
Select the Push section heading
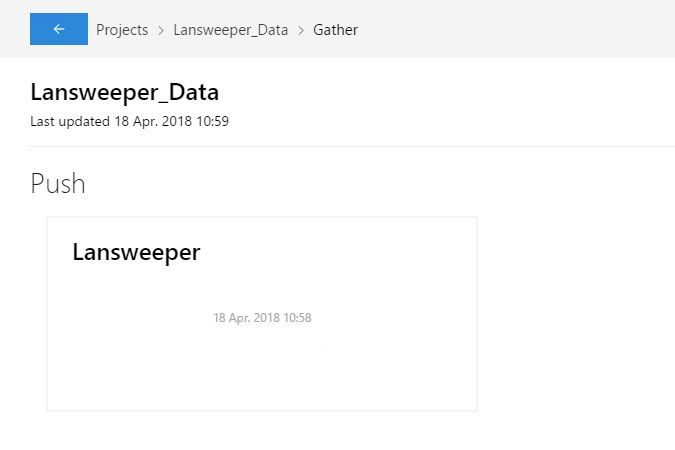(x=58, y=184)
